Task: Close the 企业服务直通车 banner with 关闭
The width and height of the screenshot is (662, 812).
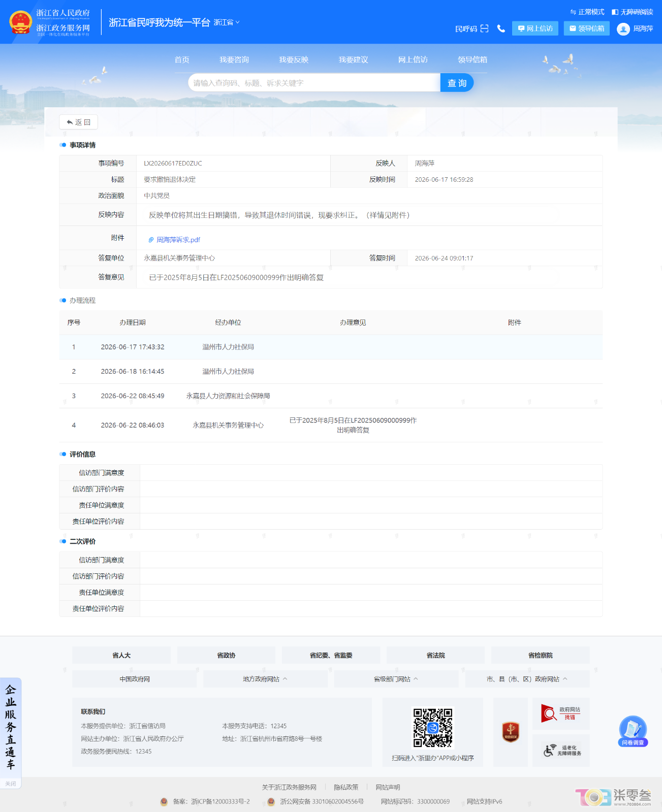Action: click(11, 784)
